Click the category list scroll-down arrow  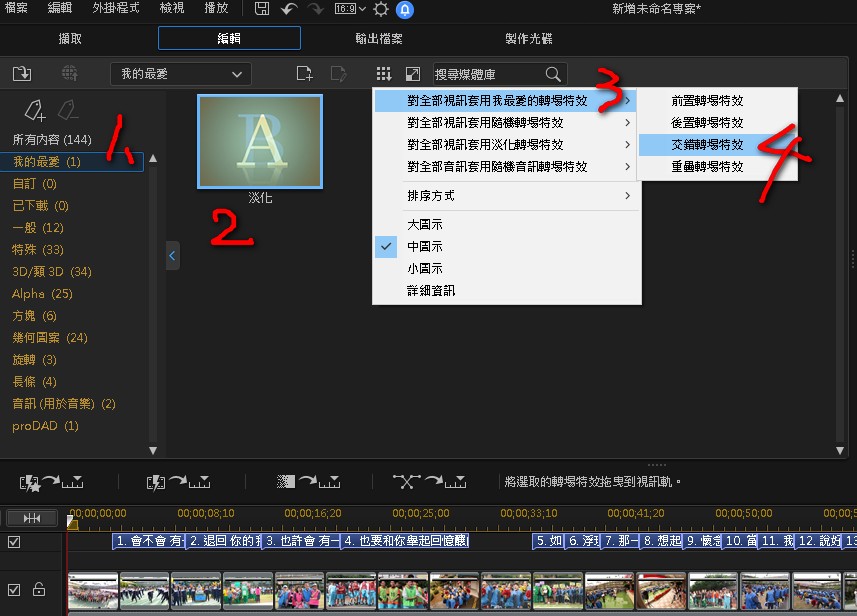coord(153,450)
